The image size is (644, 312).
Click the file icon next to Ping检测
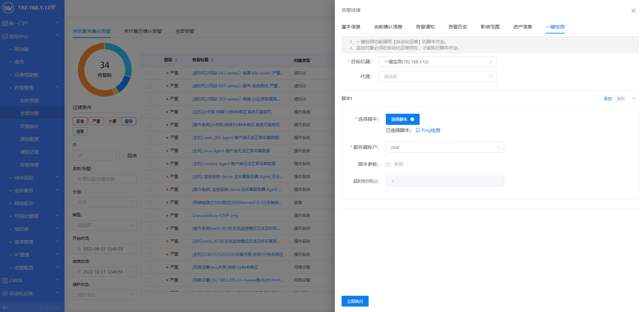click(418, 130)
